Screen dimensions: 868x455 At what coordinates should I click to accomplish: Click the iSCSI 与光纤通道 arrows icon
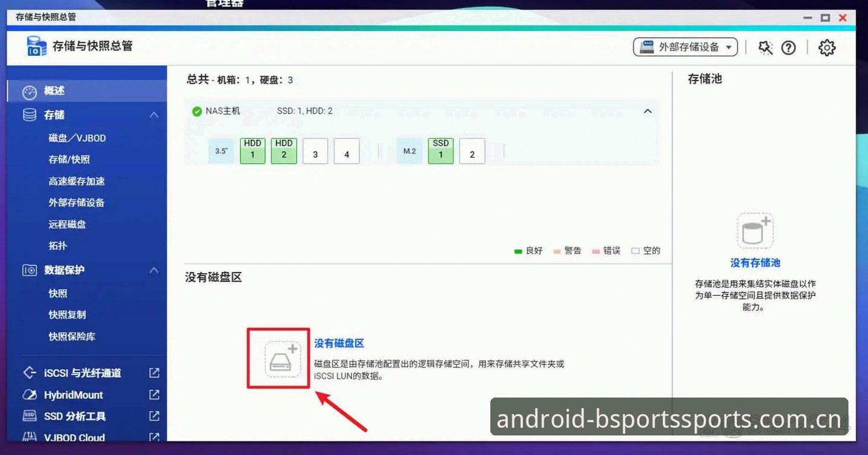30,373
